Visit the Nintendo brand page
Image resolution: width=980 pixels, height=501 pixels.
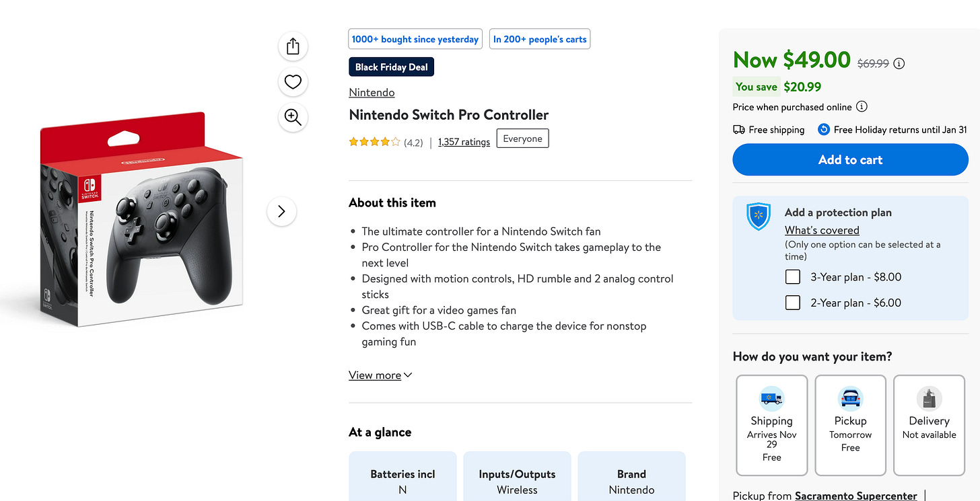coord(372,92)
